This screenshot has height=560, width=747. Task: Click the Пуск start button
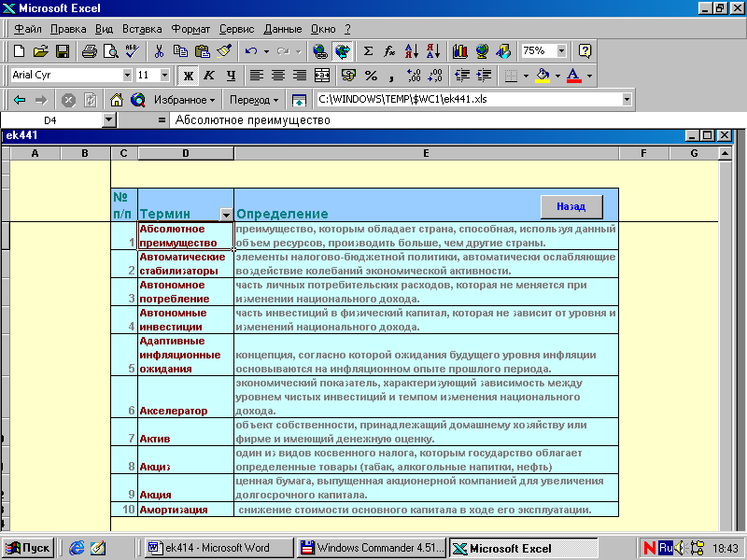[x=29, y=548]
